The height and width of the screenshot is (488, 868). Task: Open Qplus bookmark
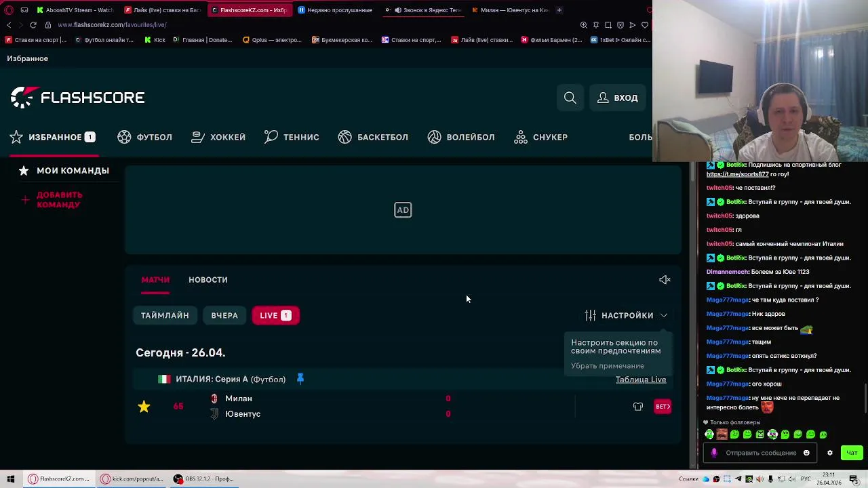point(271,40)
